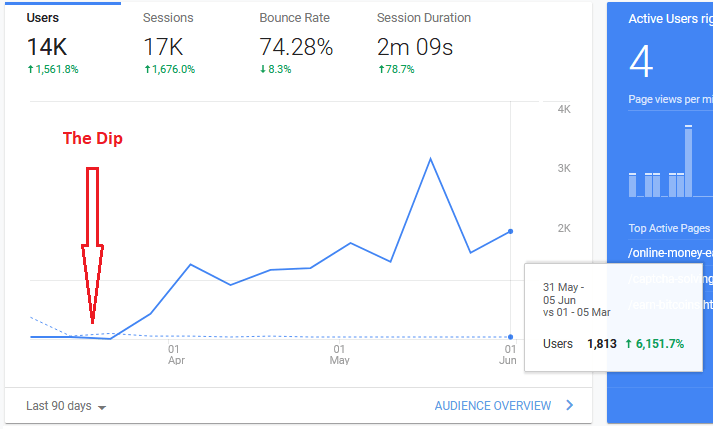Click the Sessions 17K value
This screenshot has height=429, width=713.
163,47
